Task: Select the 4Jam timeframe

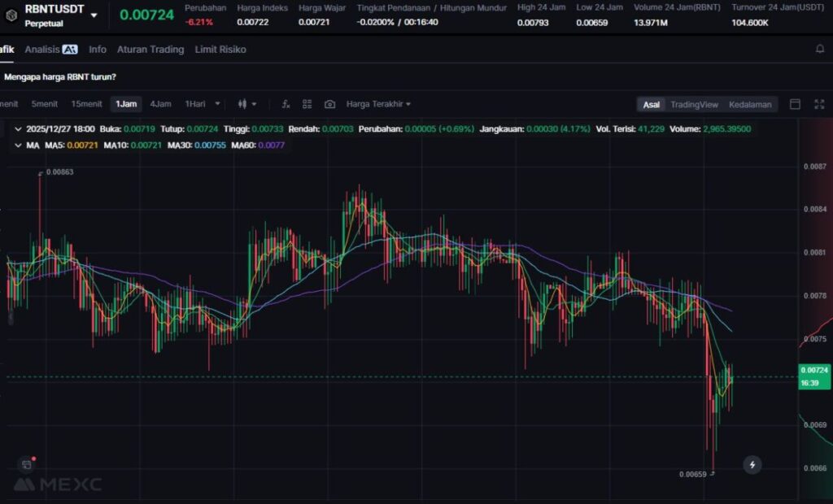Action: point(160,104)
